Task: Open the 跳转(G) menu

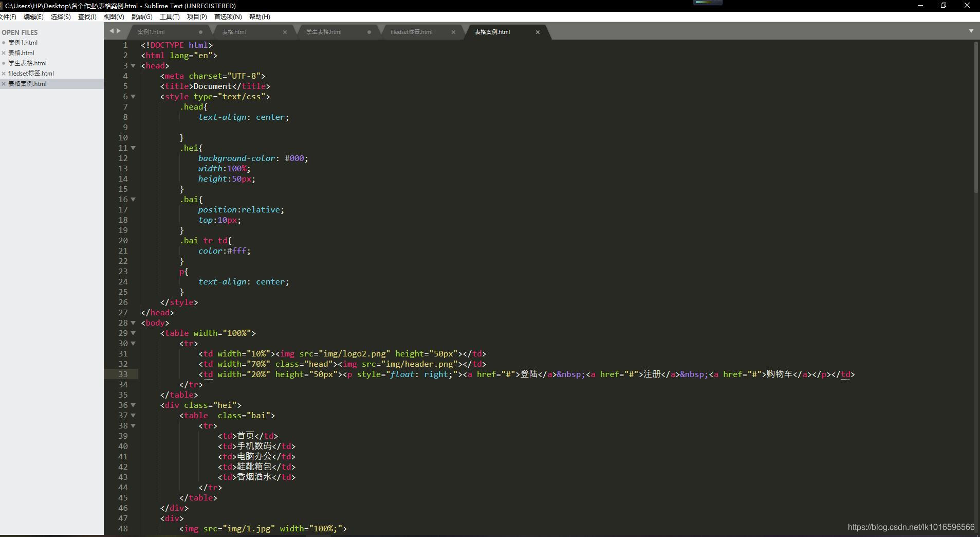Action: pyautogui.click(x=142, y=16)
